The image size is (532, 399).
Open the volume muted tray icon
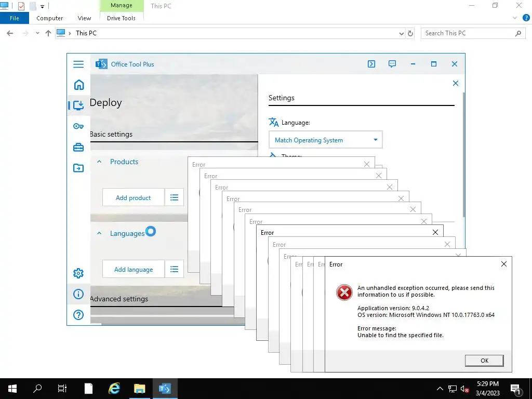coord(465,389)
